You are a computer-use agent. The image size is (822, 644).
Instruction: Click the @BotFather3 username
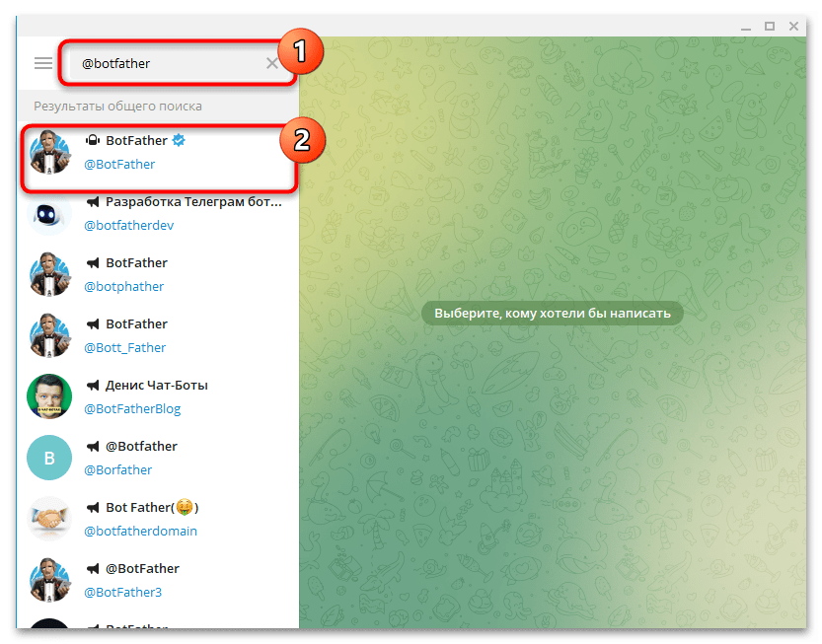(x=123, y=592)
